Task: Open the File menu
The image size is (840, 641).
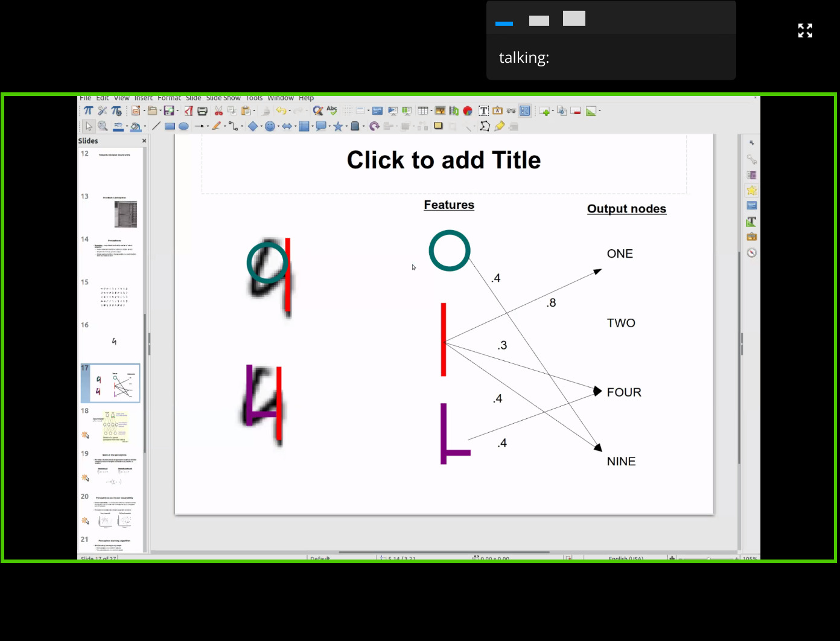Action: point(85,98)
